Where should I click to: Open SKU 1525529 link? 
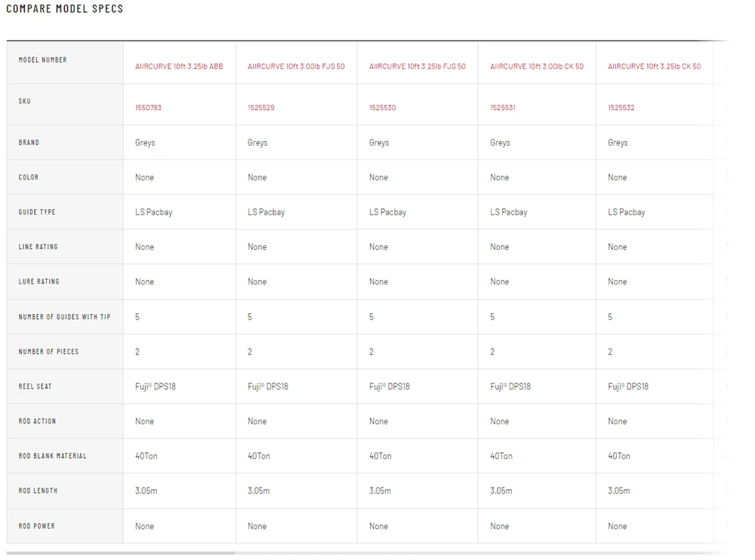(x=260, y=108)
